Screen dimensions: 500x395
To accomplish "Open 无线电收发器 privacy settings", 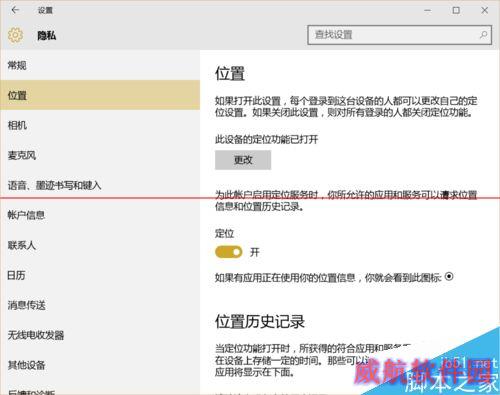I will [100, 335].
